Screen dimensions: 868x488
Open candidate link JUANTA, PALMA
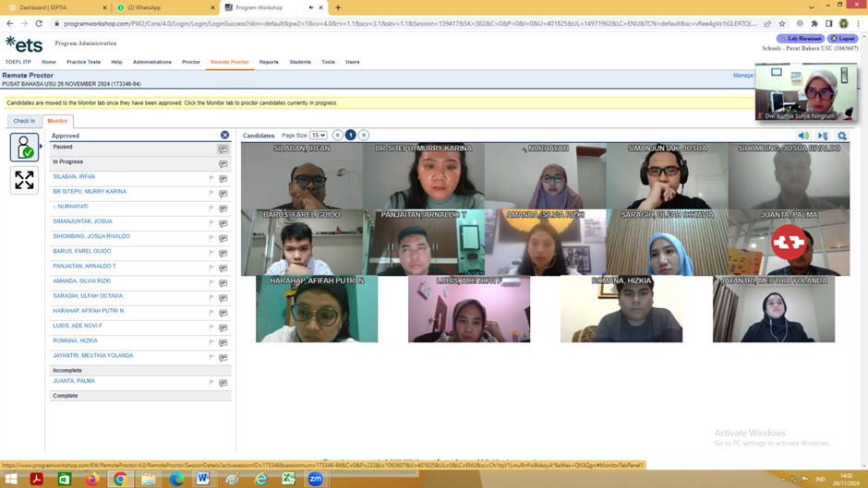click(x=74, y=381)
